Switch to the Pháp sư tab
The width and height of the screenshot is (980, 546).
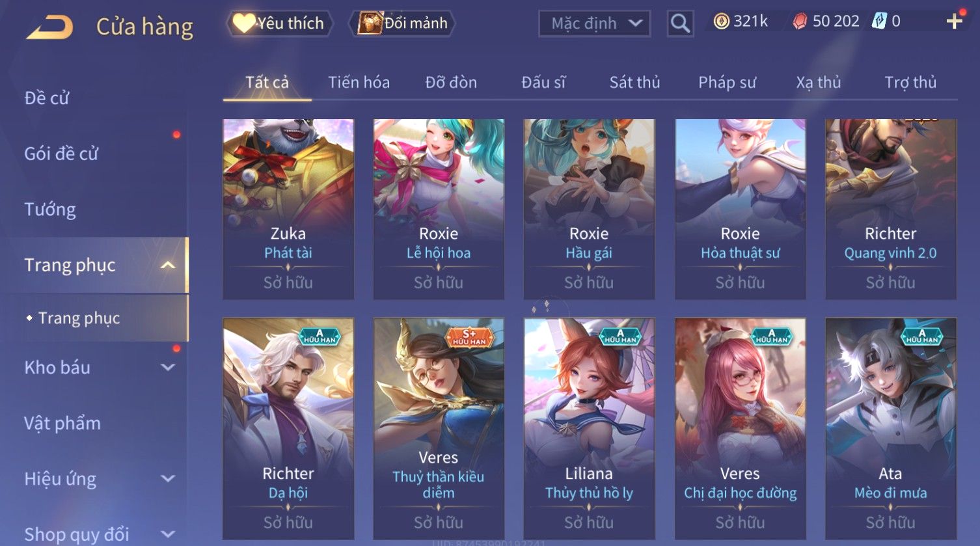(727, 83)
